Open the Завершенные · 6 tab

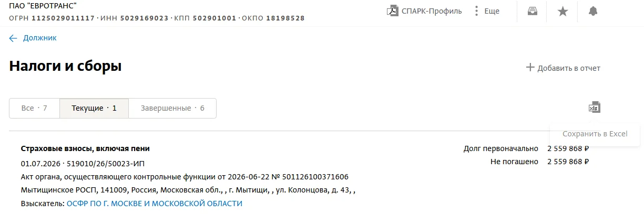[x=172, y=108]
